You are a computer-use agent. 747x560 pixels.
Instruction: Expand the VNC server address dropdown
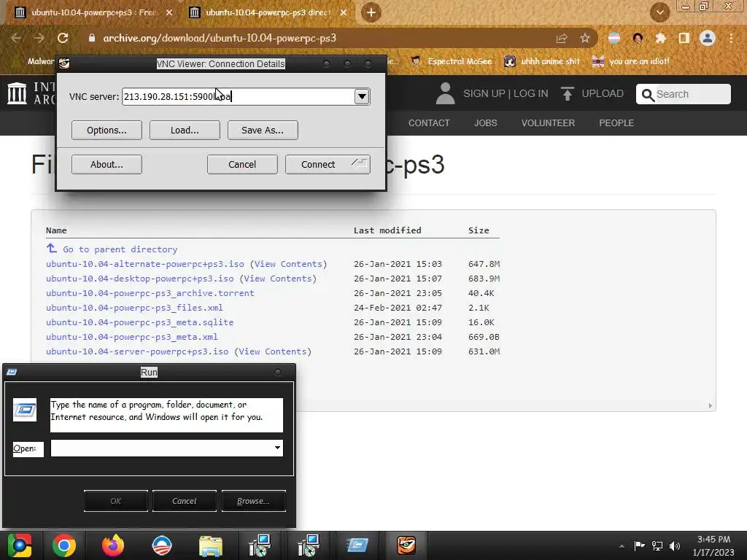pos(362,97)
